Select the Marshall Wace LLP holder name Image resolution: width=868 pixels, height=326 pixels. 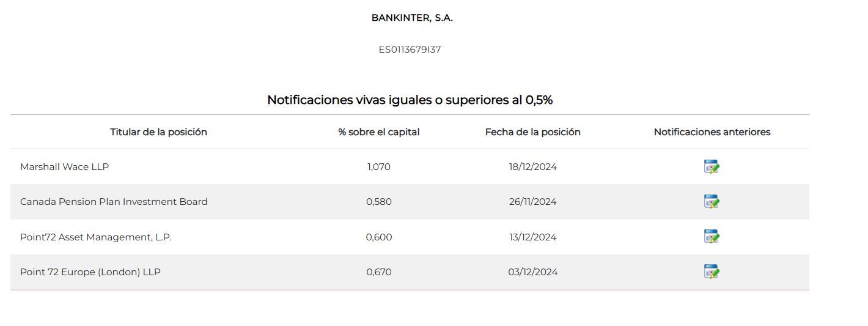pos(64,167)
